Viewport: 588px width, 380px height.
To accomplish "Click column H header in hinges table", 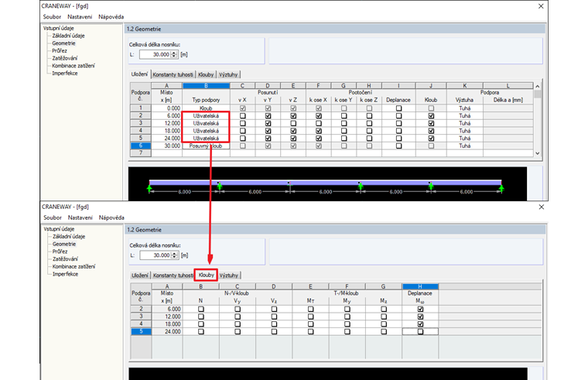I will point(420,286).
